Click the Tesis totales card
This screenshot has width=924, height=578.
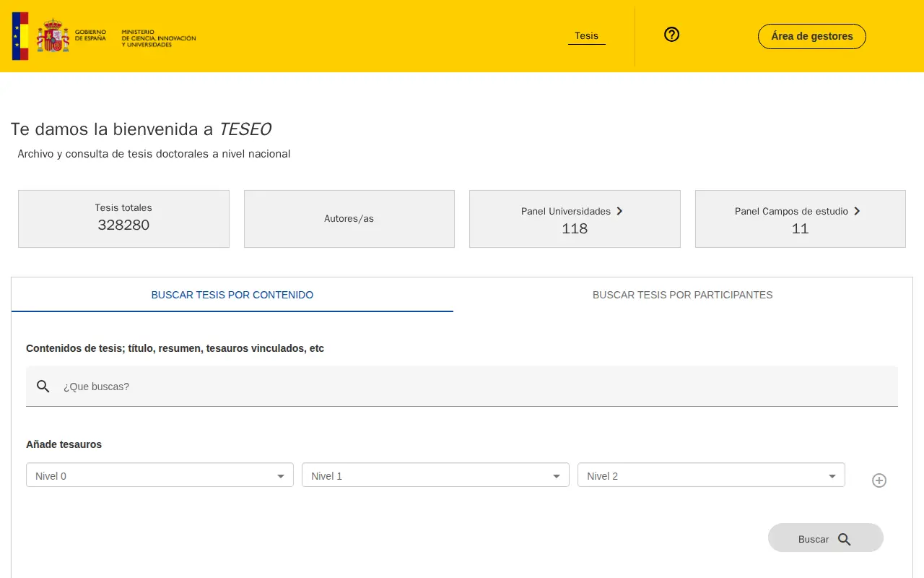coord(123,219)
